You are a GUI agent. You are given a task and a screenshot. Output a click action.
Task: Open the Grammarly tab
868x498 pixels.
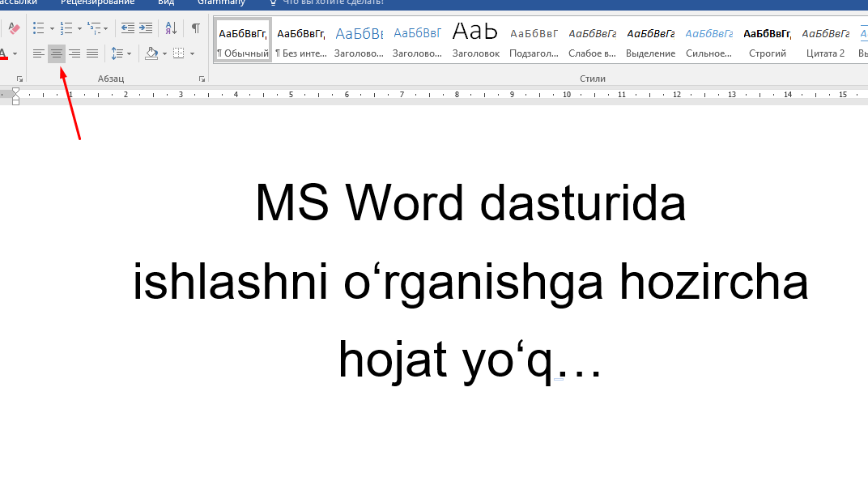[221, 2]
